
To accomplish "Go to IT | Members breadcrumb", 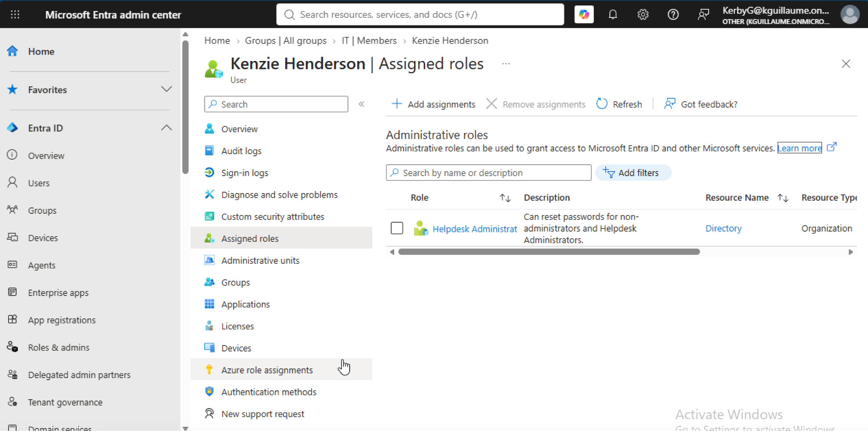I will pyautogui.click(x=369, y=41).
